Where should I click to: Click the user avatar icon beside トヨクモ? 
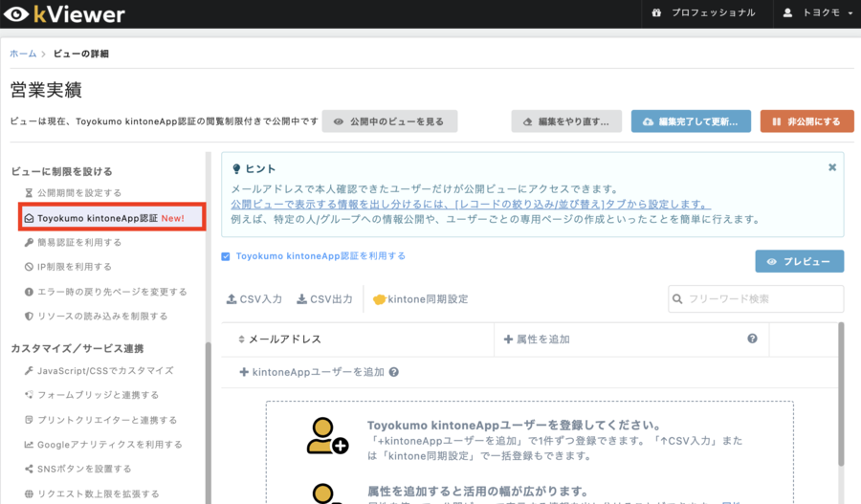click(x=787, y=12)
